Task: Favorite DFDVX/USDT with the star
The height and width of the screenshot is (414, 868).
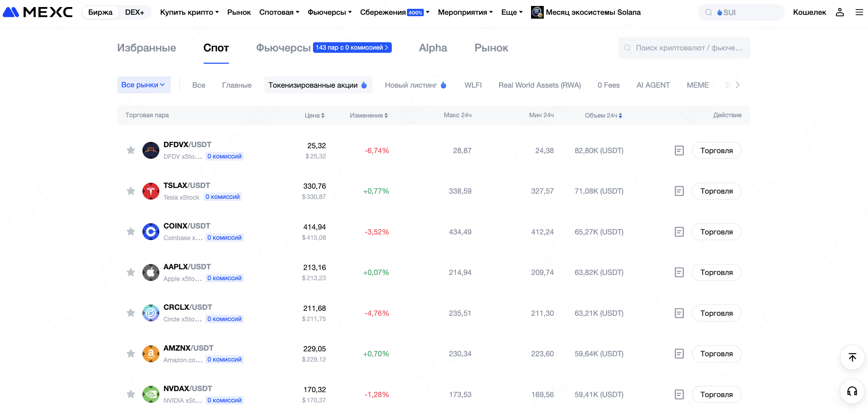Action: click(131, 150)
